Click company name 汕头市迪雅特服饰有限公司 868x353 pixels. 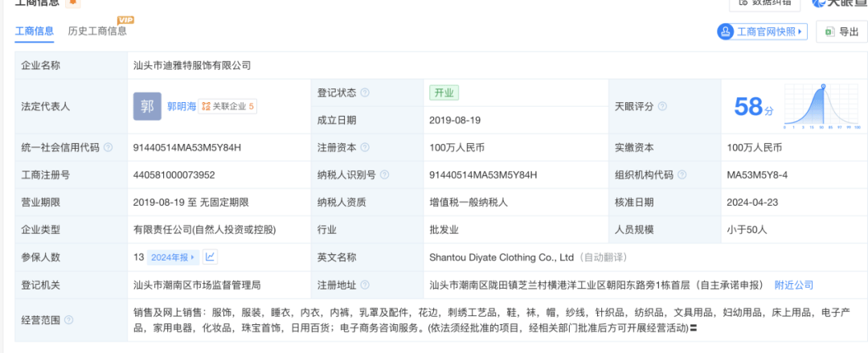pos(192,65)
